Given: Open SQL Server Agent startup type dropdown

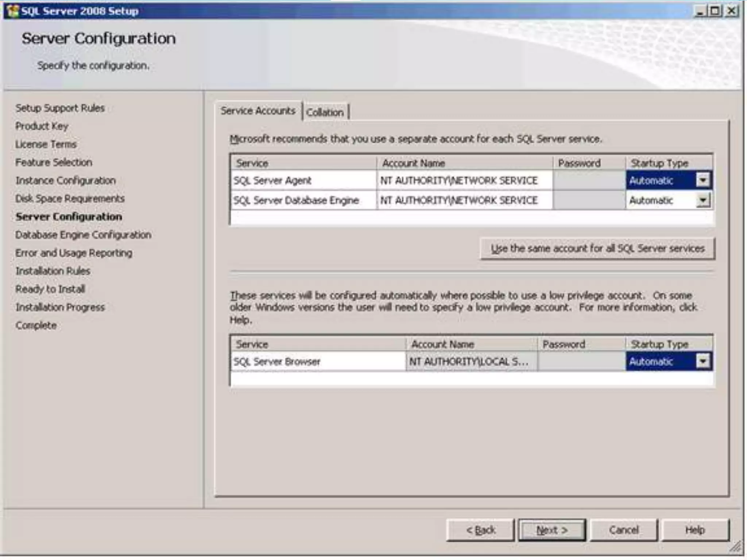Looking at the screenshot, I should pos(703,180).
